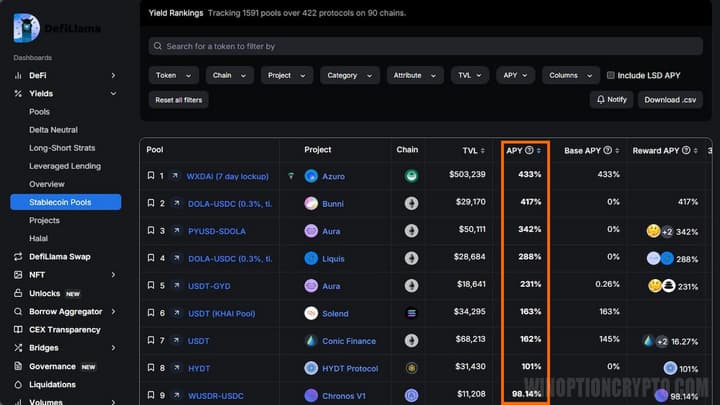
Task: Click Reset all filters button
Action: pos(178,99)
